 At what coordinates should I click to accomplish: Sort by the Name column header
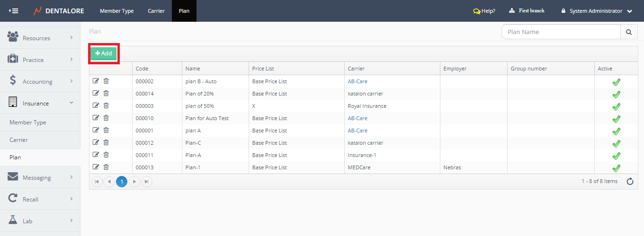pyautogui.click(x=193, y=69)
